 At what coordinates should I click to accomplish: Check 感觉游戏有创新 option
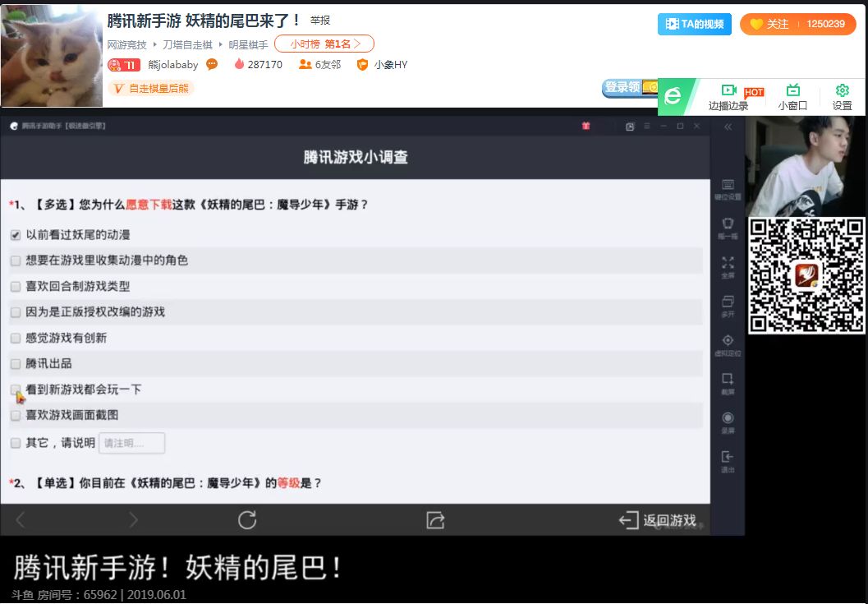pyautogui.click(x=16, y=338)
